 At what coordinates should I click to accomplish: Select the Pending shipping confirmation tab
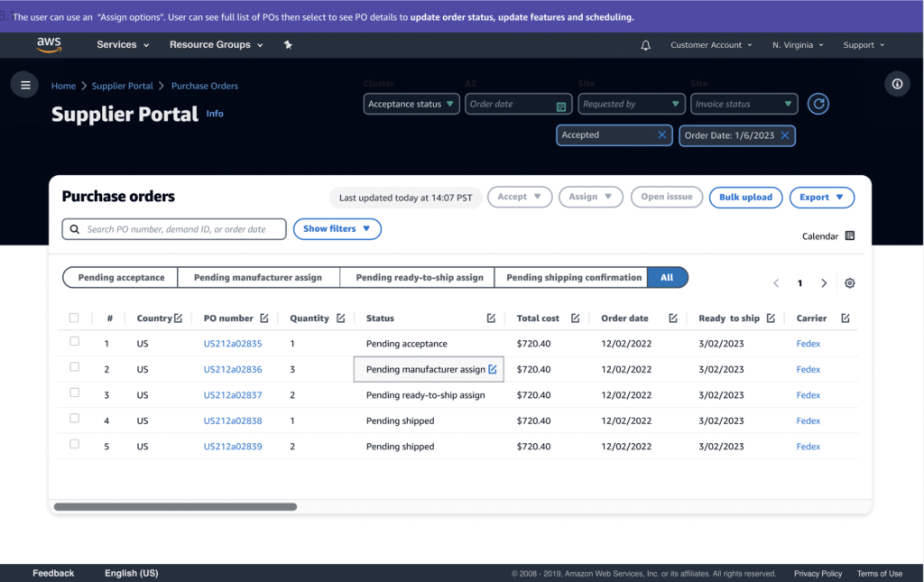click(573, 278)
